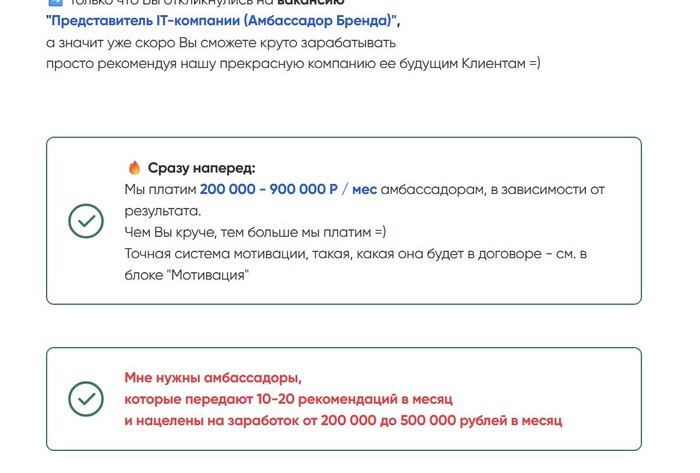Click the green checkmark beside the red text
The image size is (700, 473).
tap(86, 399)
